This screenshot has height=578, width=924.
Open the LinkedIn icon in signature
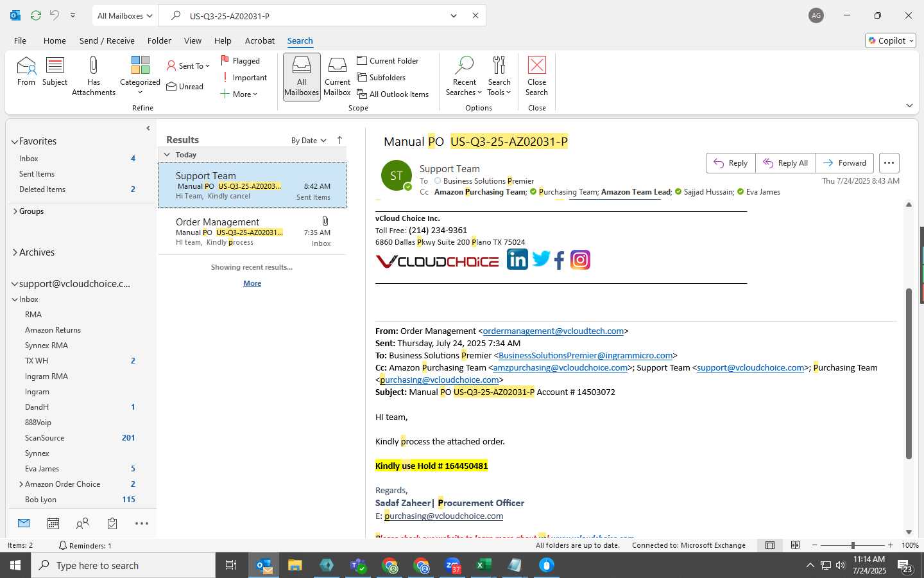517,259
